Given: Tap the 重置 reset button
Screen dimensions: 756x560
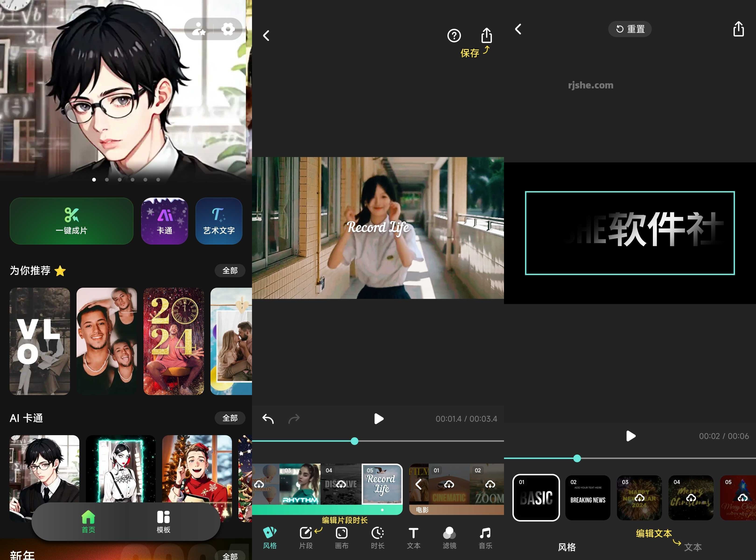Looking at the screenshot, I should point(630,29).
